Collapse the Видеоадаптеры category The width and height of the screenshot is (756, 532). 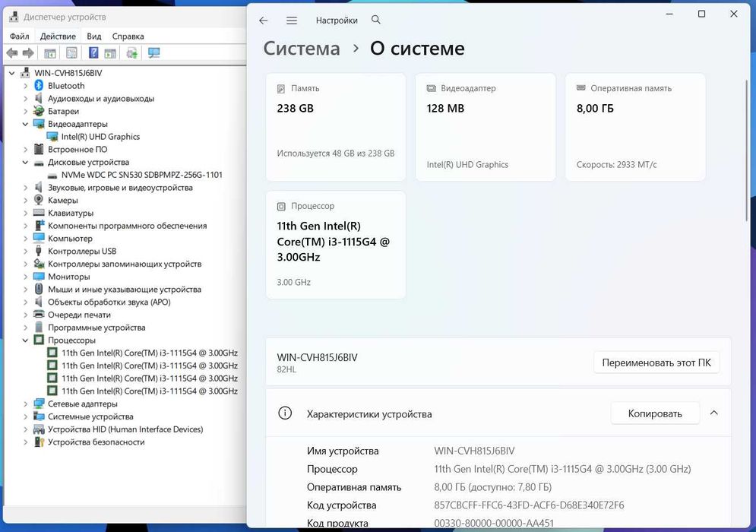tap(25, 124)
